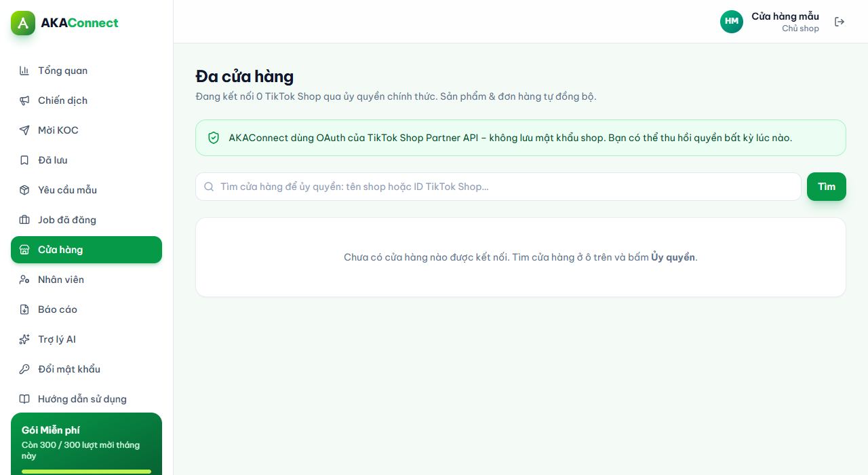Click the logout arrow icon
Image resolution: width=868 pixels, height=475 pixels.
pyautogui.click(x=840, y=22)
